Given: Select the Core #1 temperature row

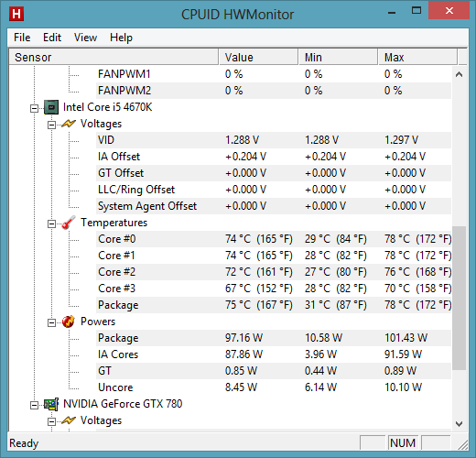Looking at the screenshot, I should [274, 256].
